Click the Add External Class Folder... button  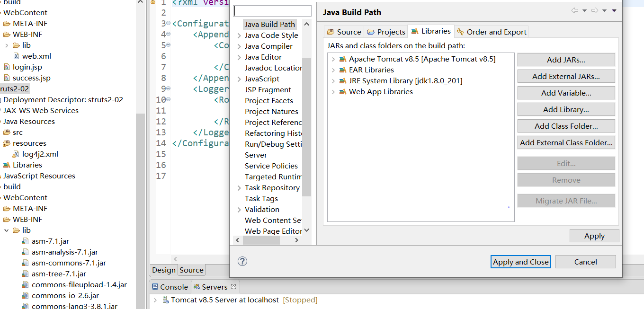[x=566, y=142]
